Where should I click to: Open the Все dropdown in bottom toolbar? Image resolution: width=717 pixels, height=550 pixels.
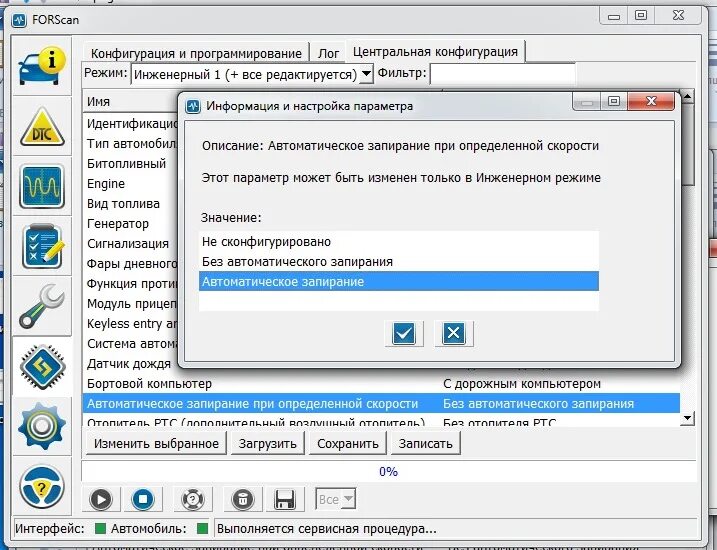pyautogui.click(x=335, y=499)
